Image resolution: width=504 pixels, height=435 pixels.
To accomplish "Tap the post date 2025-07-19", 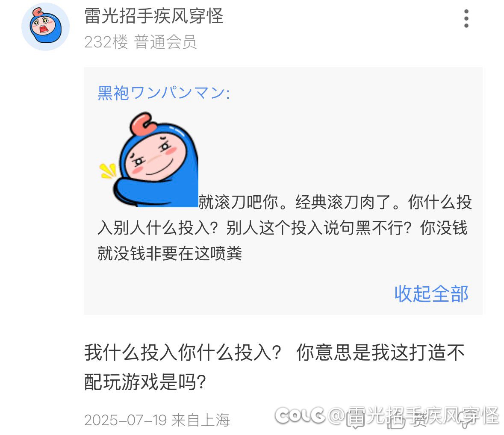I will pos(125,420).
